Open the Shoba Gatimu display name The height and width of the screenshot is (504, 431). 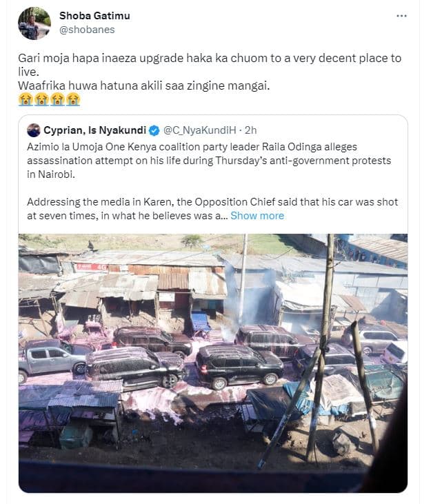click(94, 16)
